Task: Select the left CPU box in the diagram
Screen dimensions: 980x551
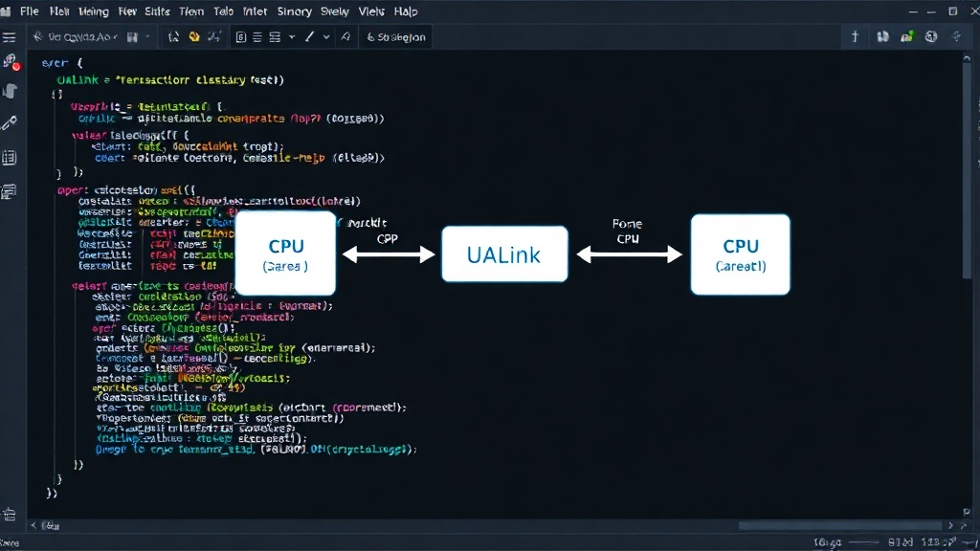Action: 285,253
